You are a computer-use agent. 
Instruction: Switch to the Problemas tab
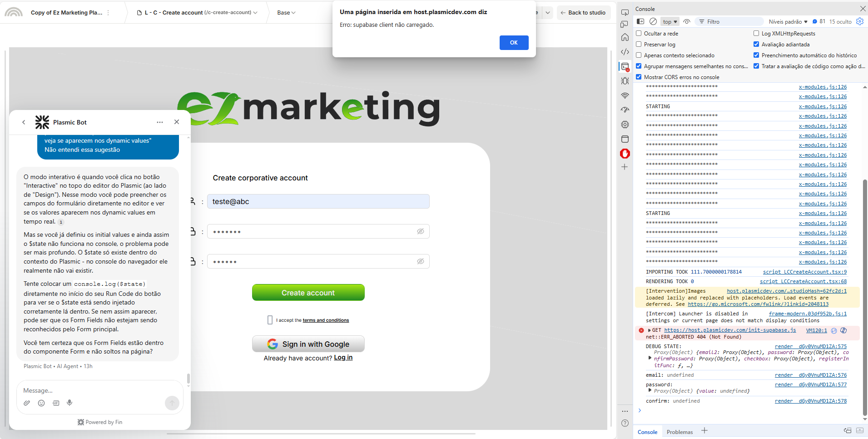[x=680, y=432]
